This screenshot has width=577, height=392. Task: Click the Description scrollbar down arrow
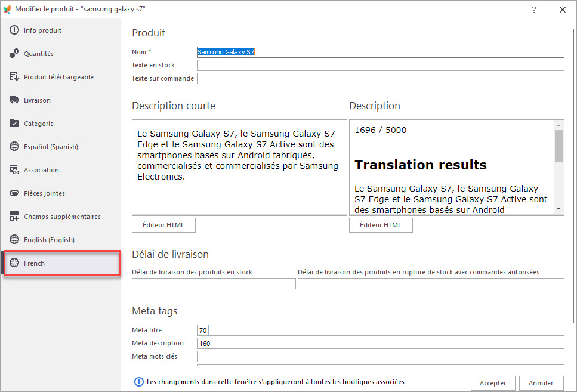[x=559, y=209]
